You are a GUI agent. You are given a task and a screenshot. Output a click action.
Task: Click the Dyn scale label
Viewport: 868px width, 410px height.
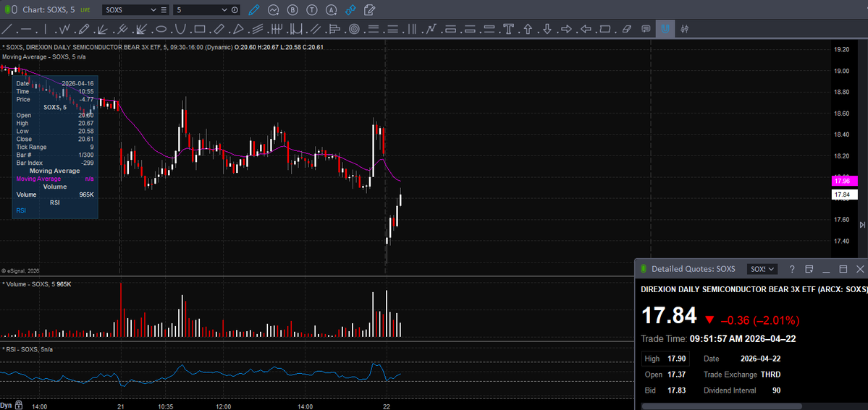(6, 406)
